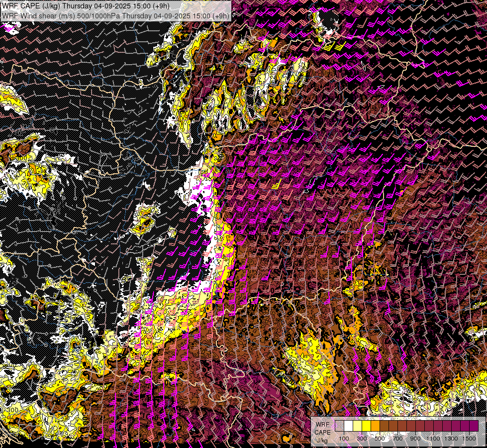Click the legend value '1100'

433,439
